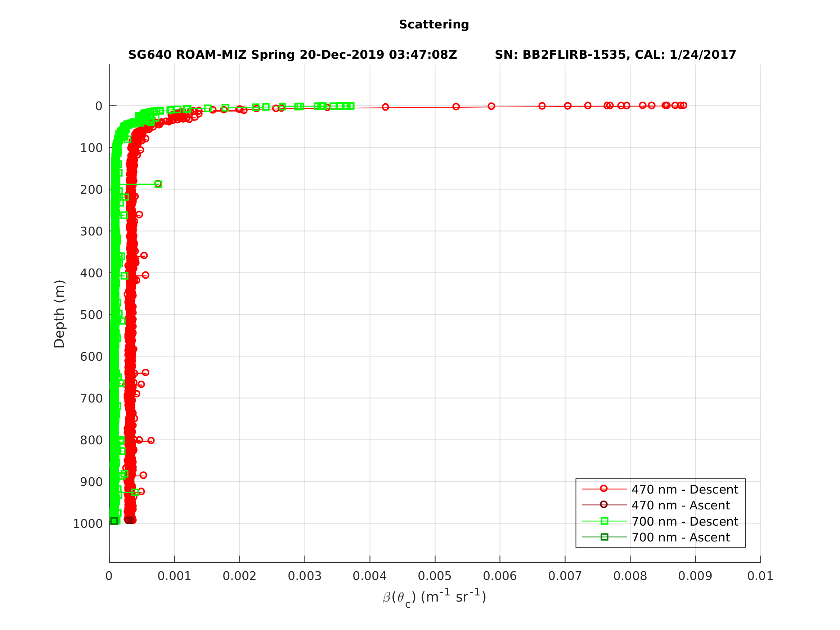840x630 pixels.
Task: Click the red circle marker near 0.0053 at surface
Action: tap(456, 106)
